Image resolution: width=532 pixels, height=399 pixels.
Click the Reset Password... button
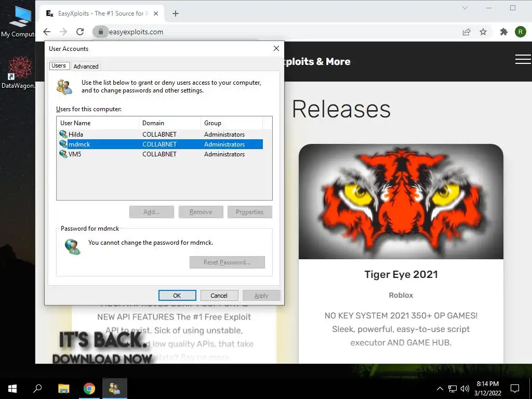(x=227, y=262)
